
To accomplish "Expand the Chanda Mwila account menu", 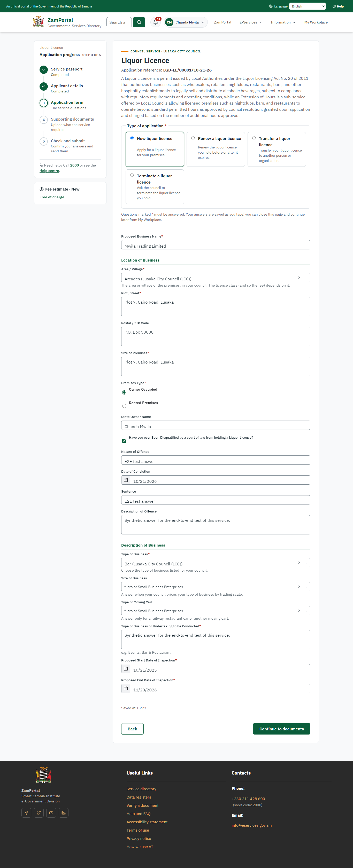I will (x=186, y=22).
